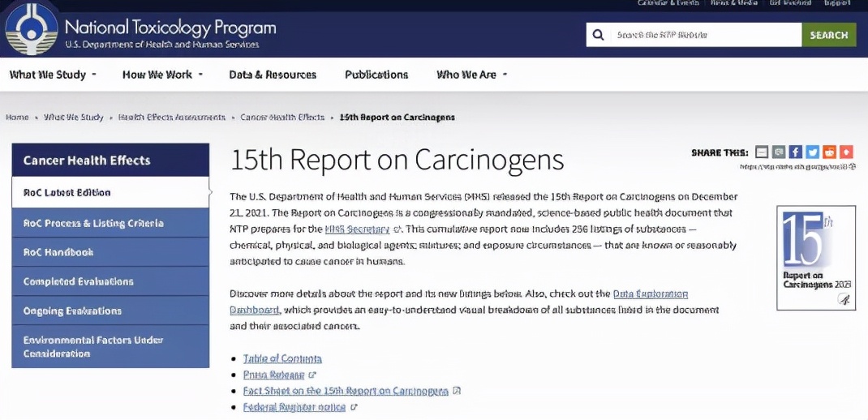Open the Data & Resources menu item
Image resolution: width=868 pixels, height=420 pixels.
(273, 75)
